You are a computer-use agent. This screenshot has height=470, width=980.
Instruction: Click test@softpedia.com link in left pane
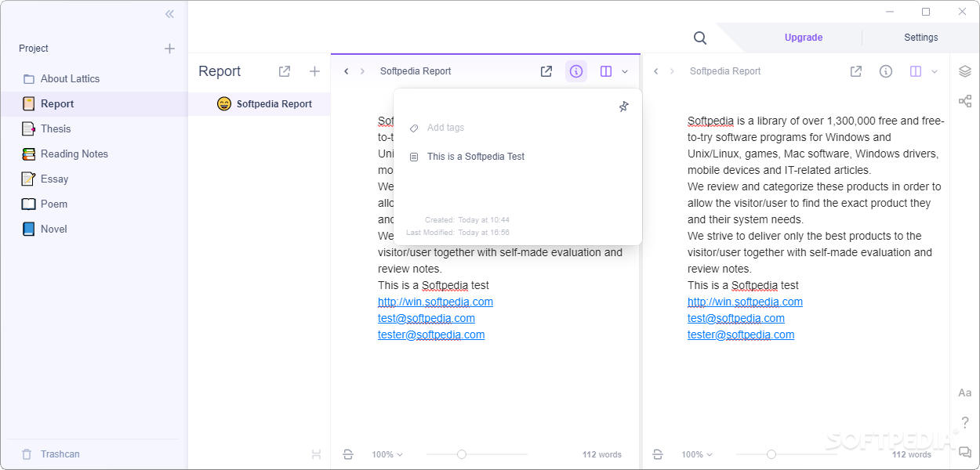(426, 318)
